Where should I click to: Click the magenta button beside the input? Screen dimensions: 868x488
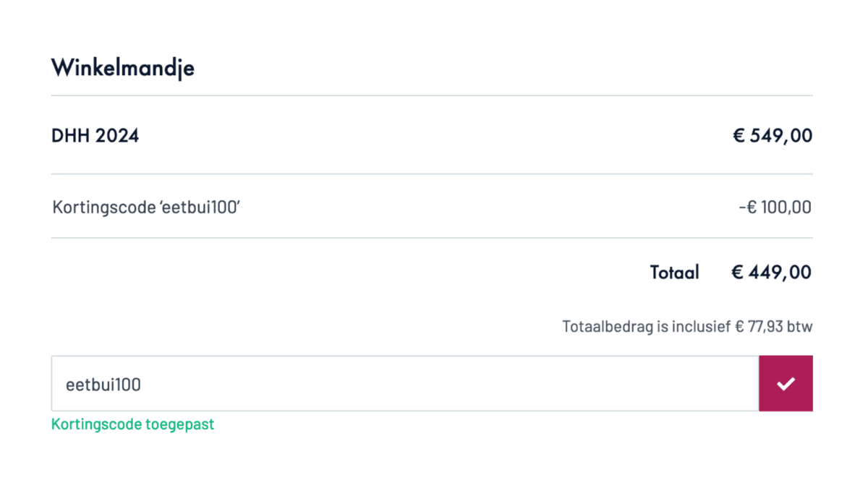point(786,383)
